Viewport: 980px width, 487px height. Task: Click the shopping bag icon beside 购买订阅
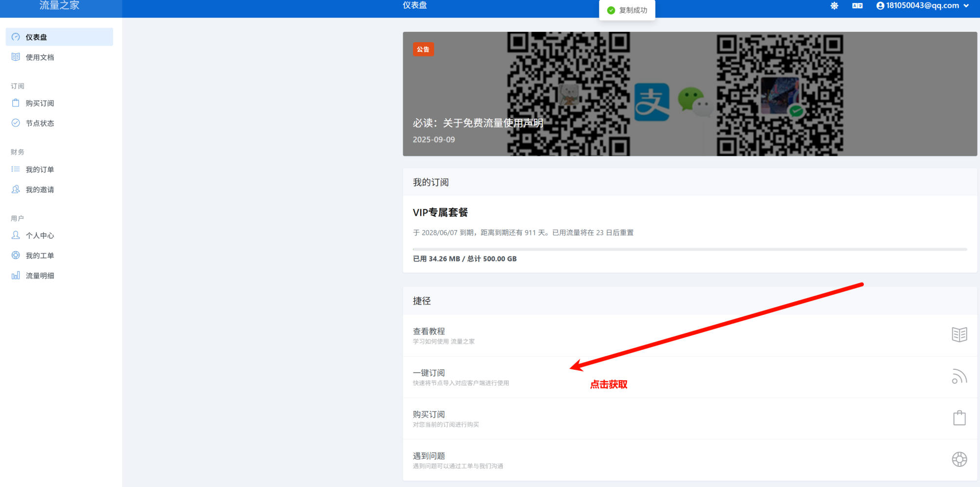pyautogui.click(x=959, y=418)
